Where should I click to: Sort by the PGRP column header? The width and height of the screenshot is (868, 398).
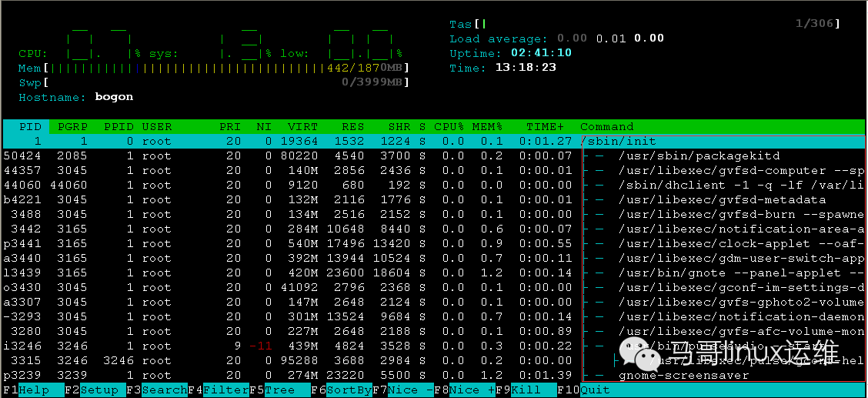(72, 127)
